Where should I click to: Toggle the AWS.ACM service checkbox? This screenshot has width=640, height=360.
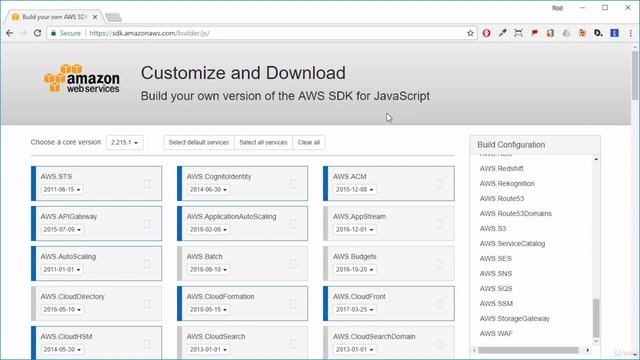point(440,184)
